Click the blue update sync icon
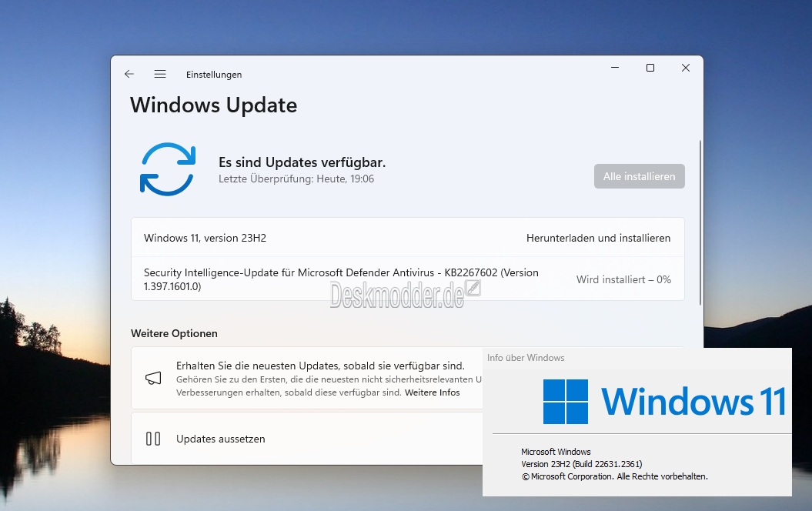The image size is (812, 511). (167, 169)
